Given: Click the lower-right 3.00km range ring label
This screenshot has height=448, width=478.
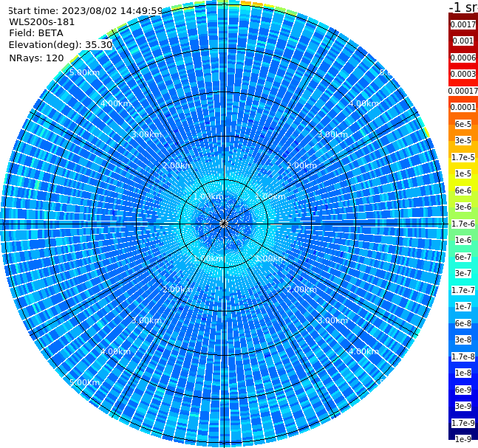Looking at the screenshot, I should pyautogui.click(x=332, y=320).
